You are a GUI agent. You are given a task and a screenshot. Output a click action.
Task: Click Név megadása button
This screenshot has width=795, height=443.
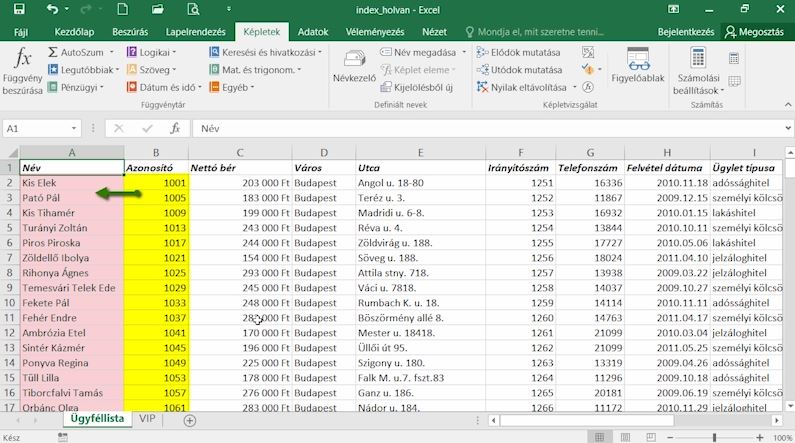coord(418,52)
